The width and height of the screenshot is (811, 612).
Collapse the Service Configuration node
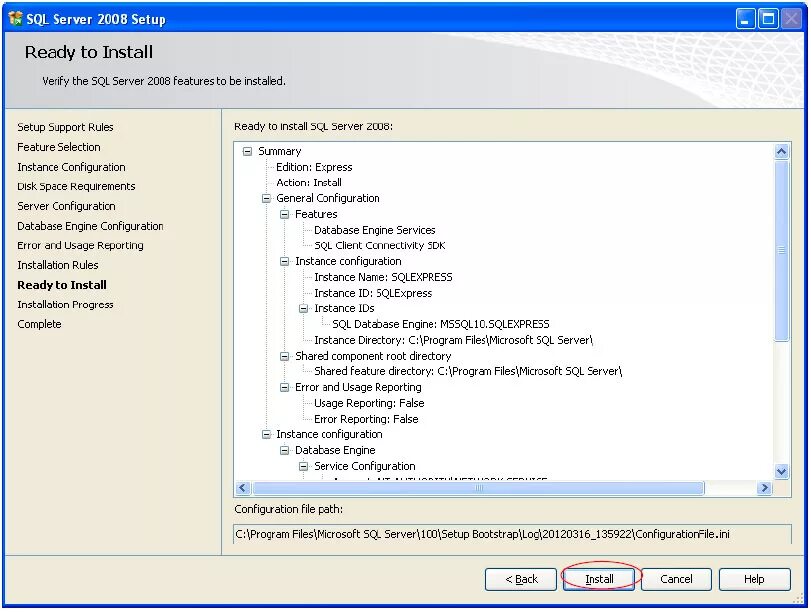point(304,466)
